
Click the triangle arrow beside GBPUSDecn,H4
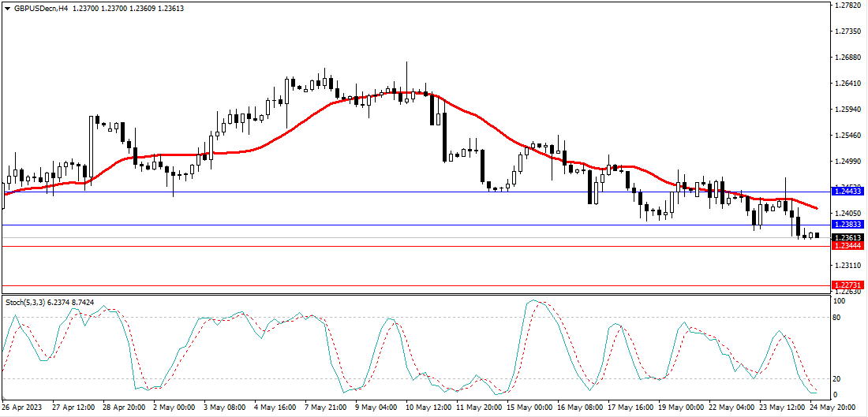point(6,9)
